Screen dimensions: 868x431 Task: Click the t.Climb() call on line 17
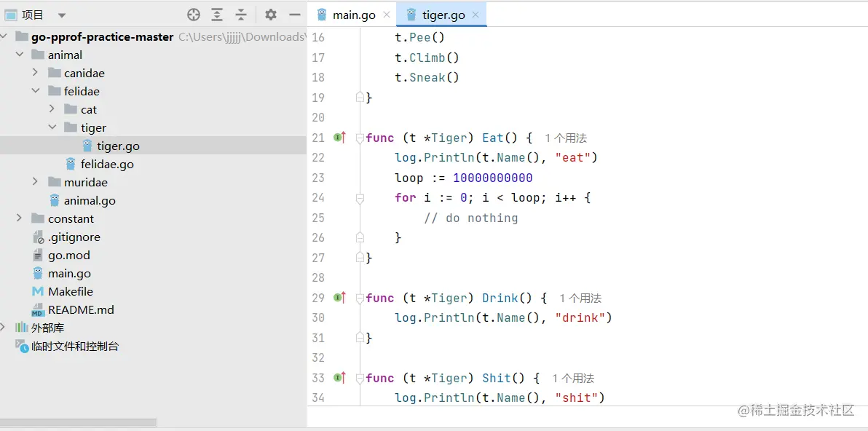(x=427, y=58)
